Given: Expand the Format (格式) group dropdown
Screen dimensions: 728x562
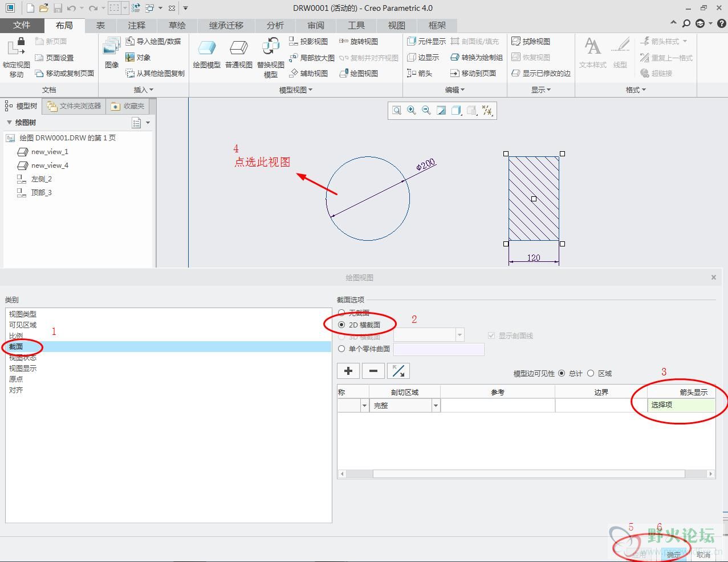Looking at the screenshot, I should pos(636,90).
